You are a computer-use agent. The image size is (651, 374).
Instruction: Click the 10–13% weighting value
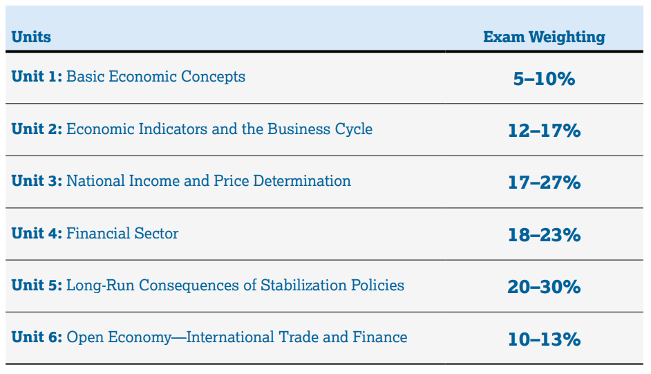pyautogui.click(x=544, y=340)
